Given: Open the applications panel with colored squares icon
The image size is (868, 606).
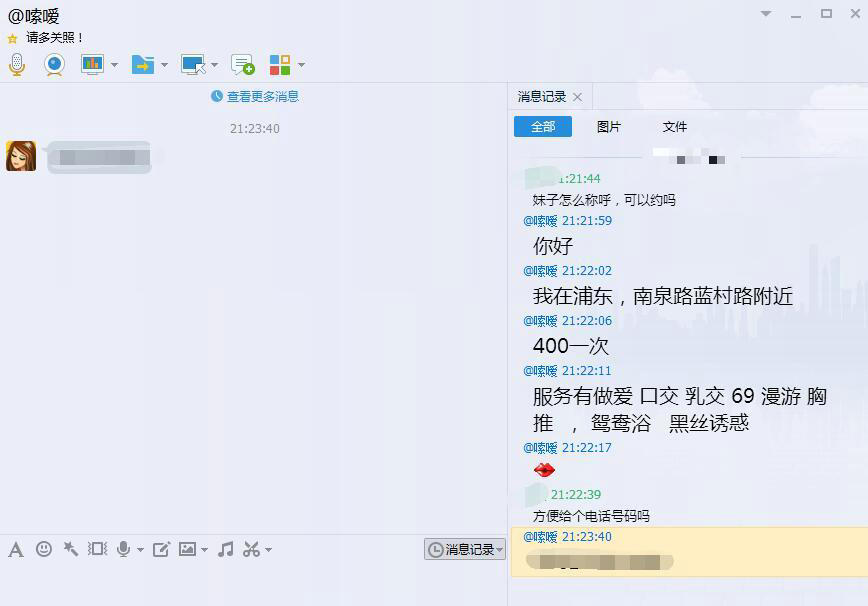Looking at the screenshot, I should (x=278, y=64).
